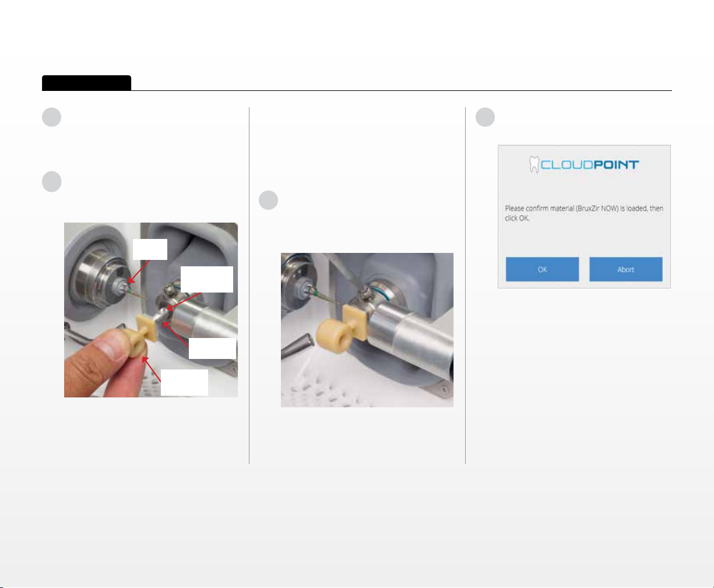This screenshot has width=714, height=588.
Task: Click the metal coolant nozzle in the mounted photo
Action: [298, 345]
